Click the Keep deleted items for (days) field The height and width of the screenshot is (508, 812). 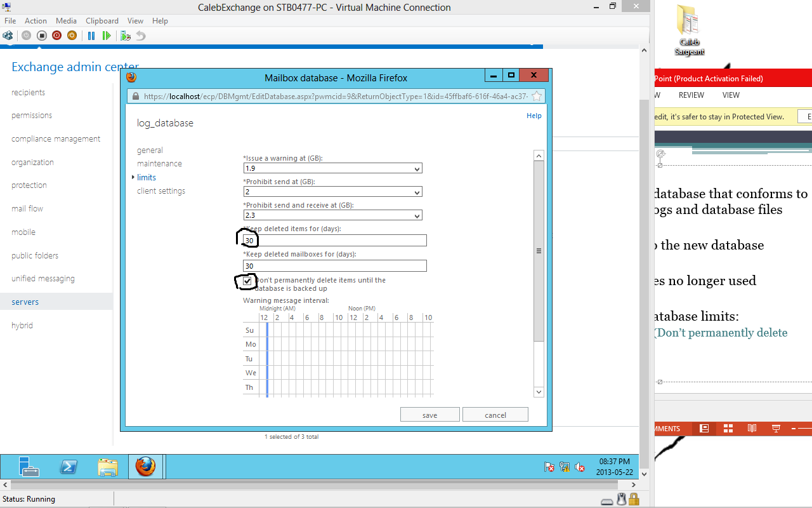tap(335, 241)
